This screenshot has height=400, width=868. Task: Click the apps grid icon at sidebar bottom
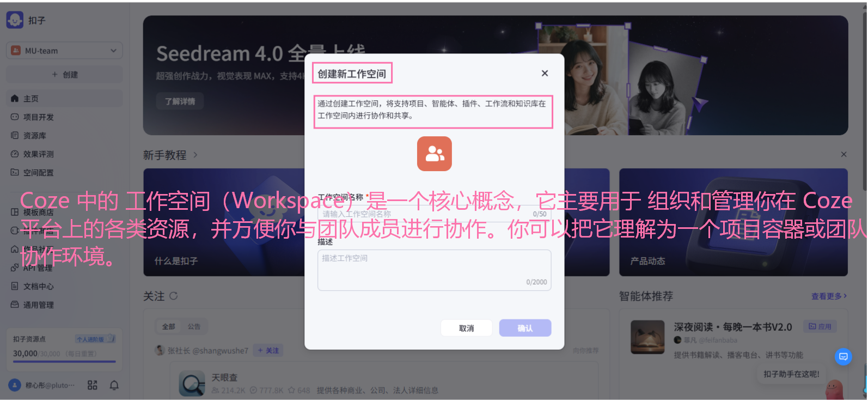coord(93,385)
